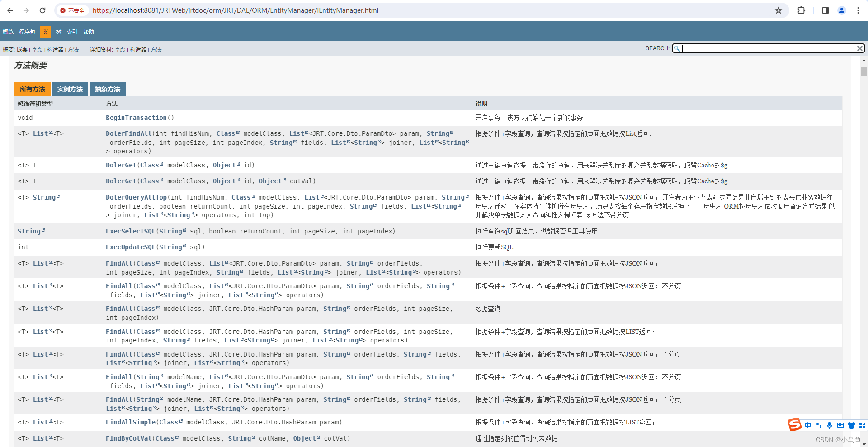Click Class parameter link in FindAllSimple
Viewport: 868px width, 447px height.
[170, 422]
